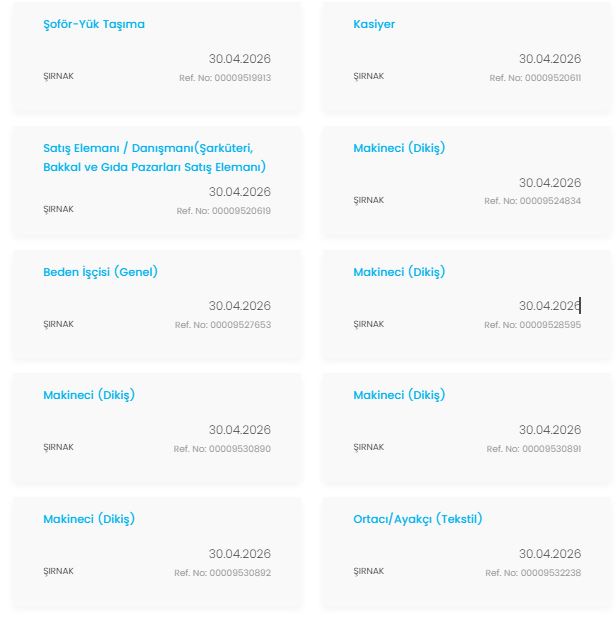Click Makineci (Dikiş) title above ref 00009530891
The height and width of the screenshot is (621, 616).
399,395
